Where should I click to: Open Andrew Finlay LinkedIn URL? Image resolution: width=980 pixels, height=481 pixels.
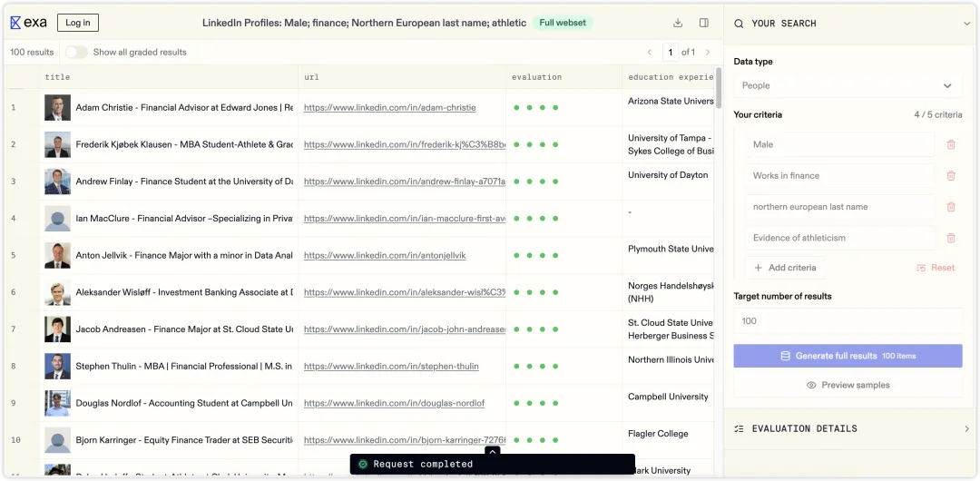pyautogui.click(x=405, y=182)
